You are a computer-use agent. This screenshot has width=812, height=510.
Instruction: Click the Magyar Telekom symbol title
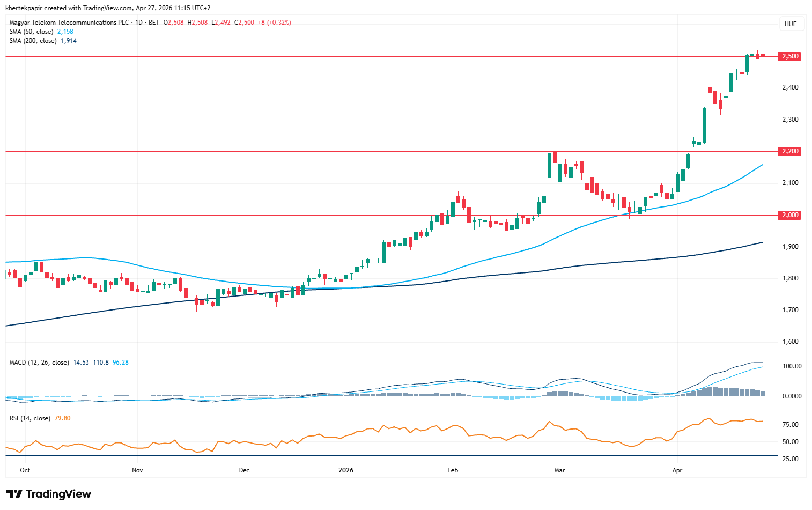pyautogui.click(x=69, y=23)
